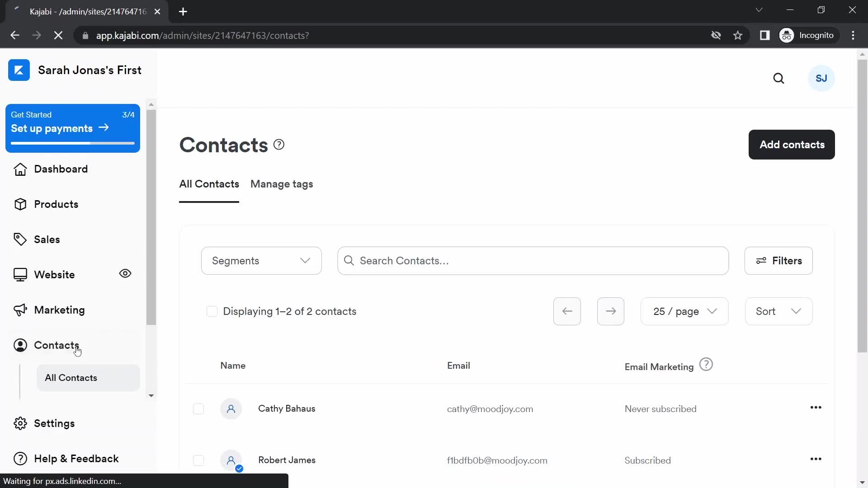Check the Cathy Bahaus contact checkbox
The image size is (868, 488).
tap(198, 408)
